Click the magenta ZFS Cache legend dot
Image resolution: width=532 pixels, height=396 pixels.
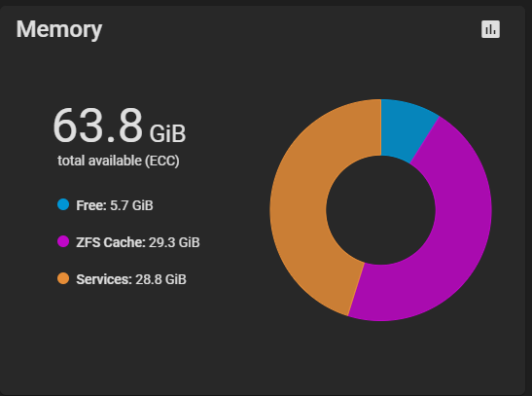tap(63, 241)
